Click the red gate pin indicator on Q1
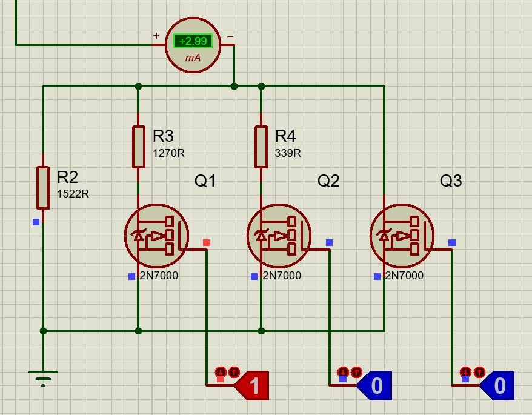Screen dimensions: 532x415 point(207,242)
